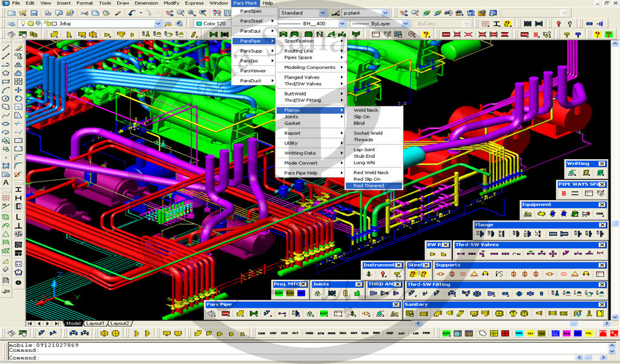Open the p-plant dimension style dropdown
This screenshot has width=620, height=364.
(385, 13)
